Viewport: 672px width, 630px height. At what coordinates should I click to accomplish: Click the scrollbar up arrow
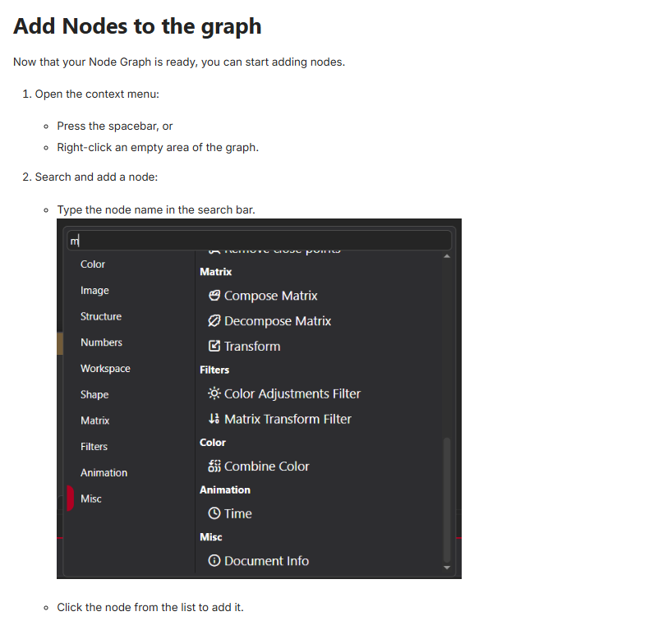click(447, 257)
